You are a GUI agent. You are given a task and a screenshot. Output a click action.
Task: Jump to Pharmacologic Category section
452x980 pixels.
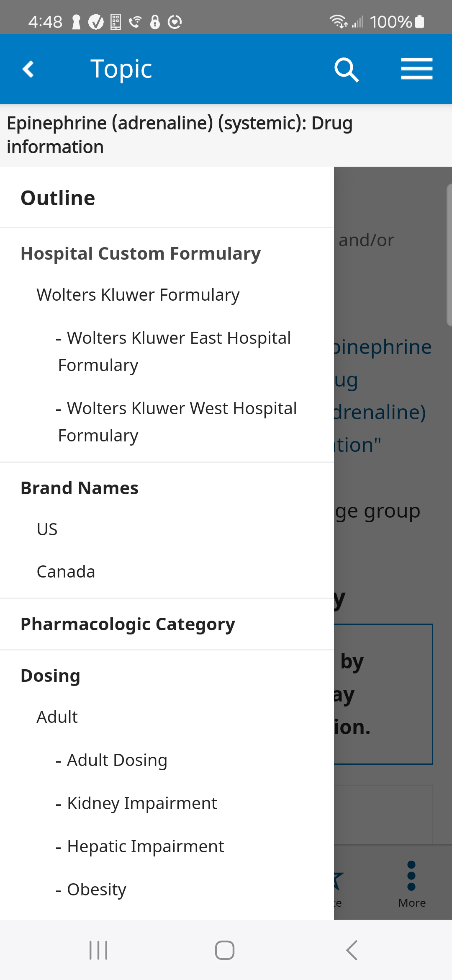click(128, 624)
